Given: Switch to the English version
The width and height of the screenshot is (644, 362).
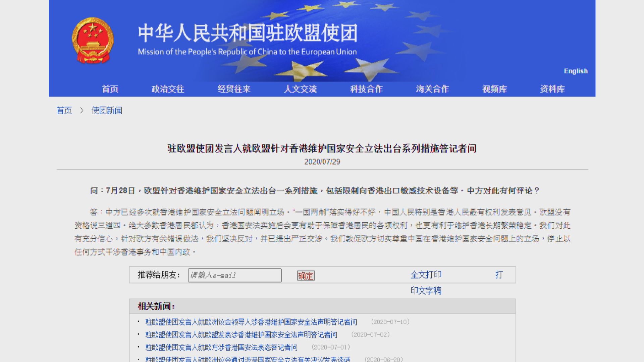Looking at the screenshot, I should [575, 71].
